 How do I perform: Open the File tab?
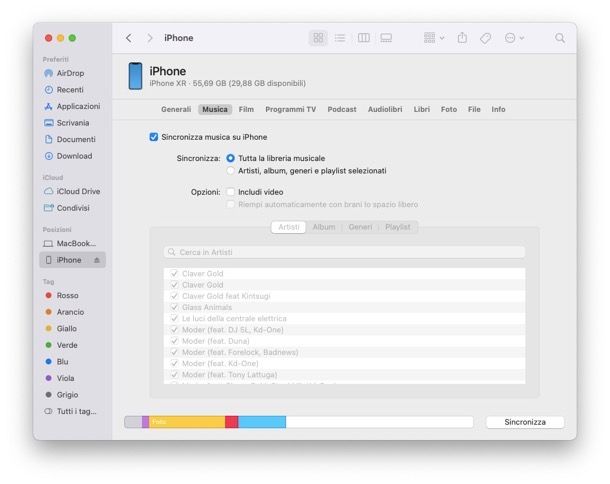[x=474, y=109]
